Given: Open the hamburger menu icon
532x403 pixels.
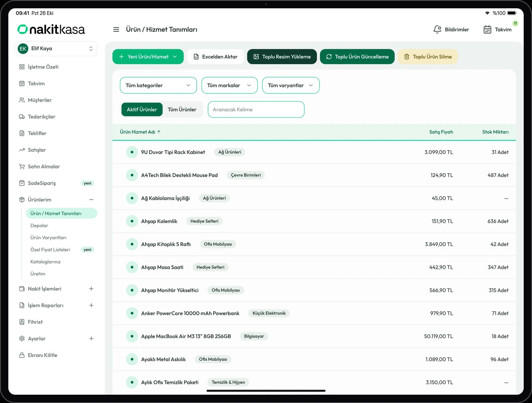Looking at the screenshot, I should pos(116,30).
